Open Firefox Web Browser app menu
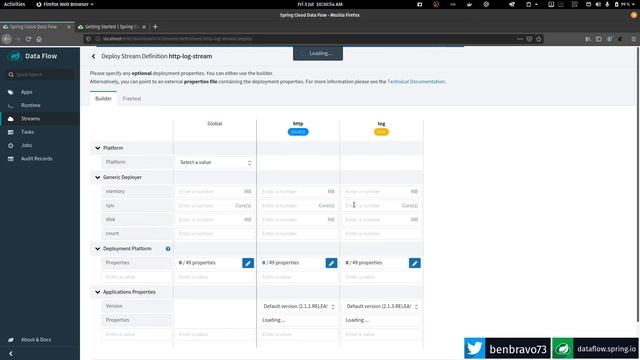The height and width of the screenshot is (360, 640). 64,4
